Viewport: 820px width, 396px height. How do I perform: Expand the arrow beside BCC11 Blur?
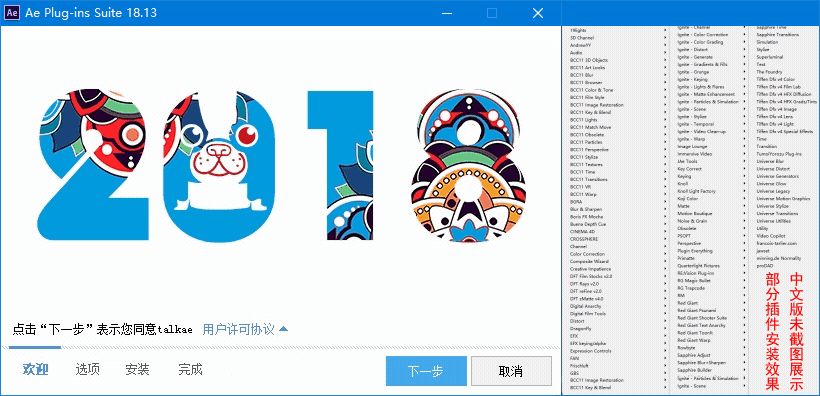(665, 75)
